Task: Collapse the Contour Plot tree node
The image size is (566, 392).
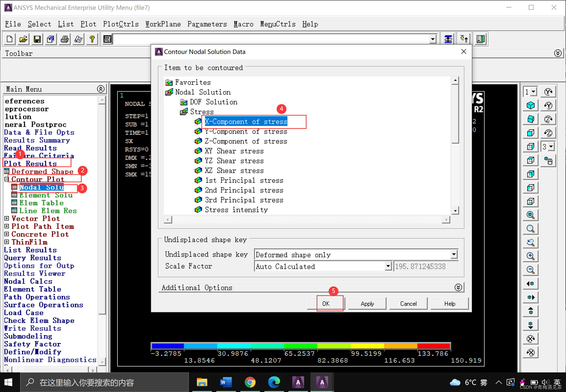Action: [x=7, y=179]
